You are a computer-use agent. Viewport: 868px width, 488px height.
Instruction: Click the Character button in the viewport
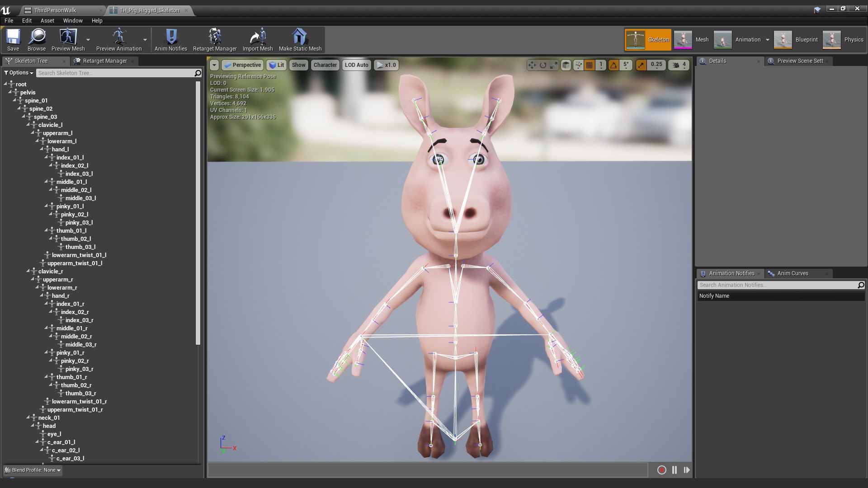coord(325,65)
